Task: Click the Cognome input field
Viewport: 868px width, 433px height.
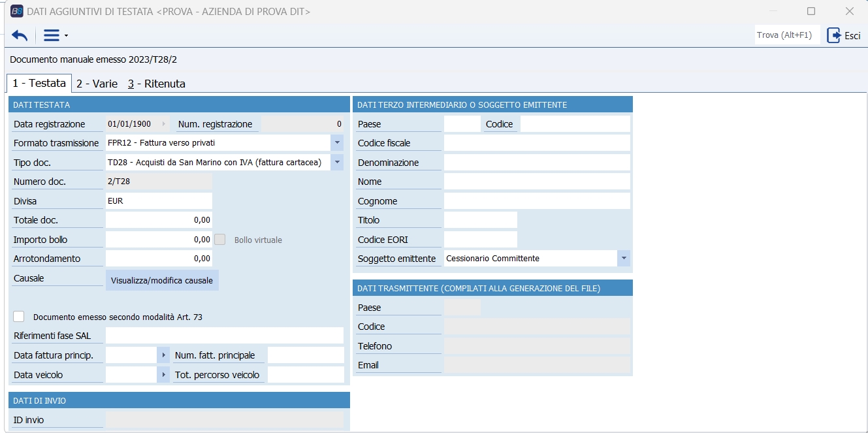Action: point(537,201)
